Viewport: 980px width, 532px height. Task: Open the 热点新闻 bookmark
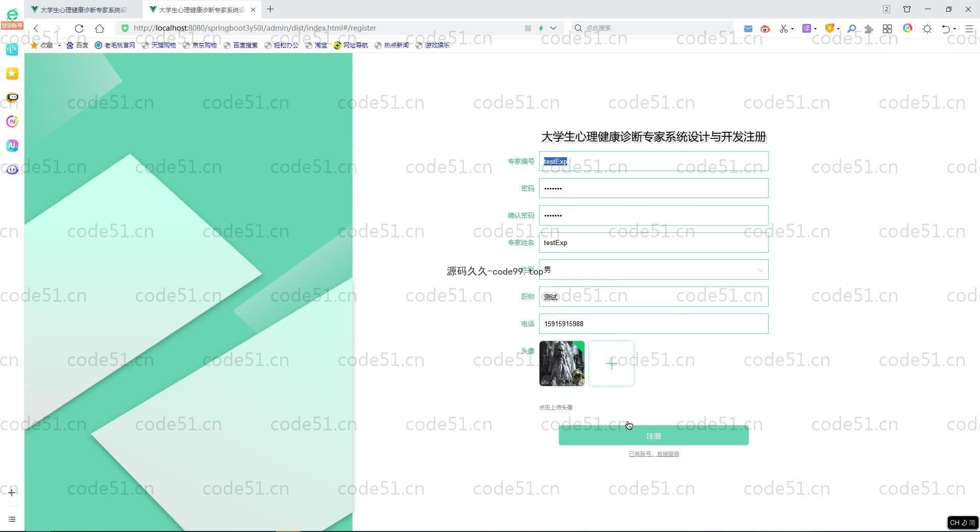391,45
